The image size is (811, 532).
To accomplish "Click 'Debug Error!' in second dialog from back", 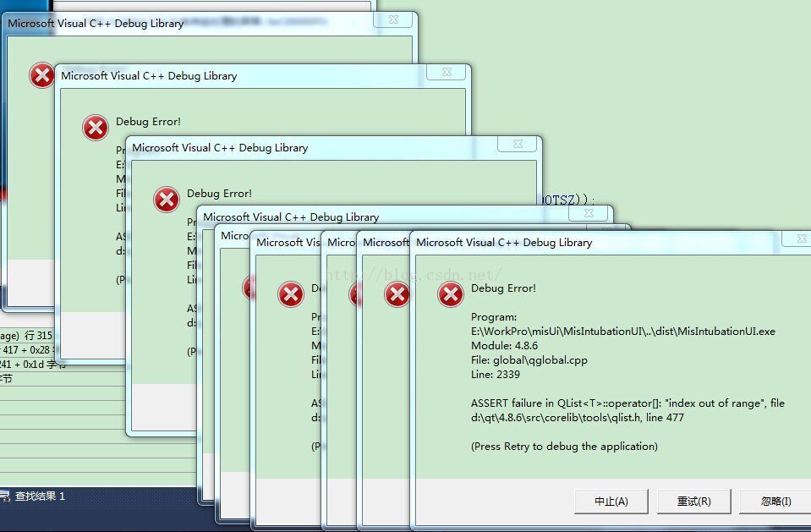I will click(148, 122).
